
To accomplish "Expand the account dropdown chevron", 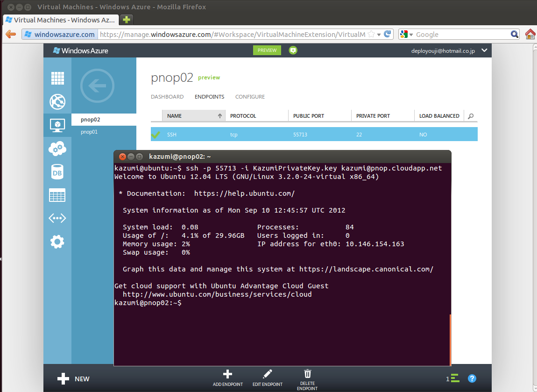I will pos(484,50).
